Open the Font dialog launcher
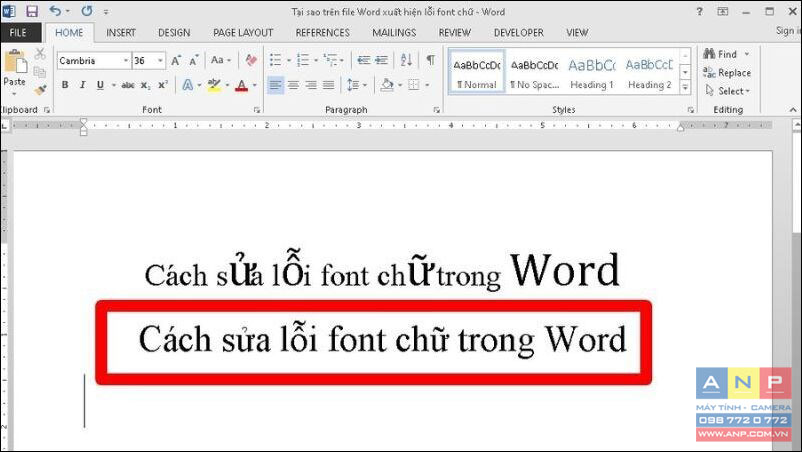 257,110
